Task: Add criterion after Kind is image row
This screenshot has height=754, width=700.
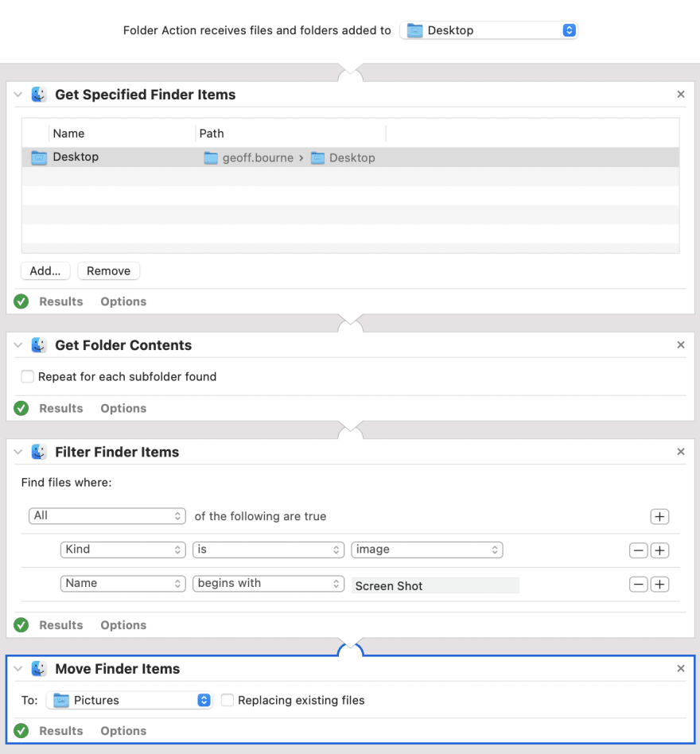Action: [659, 550]
